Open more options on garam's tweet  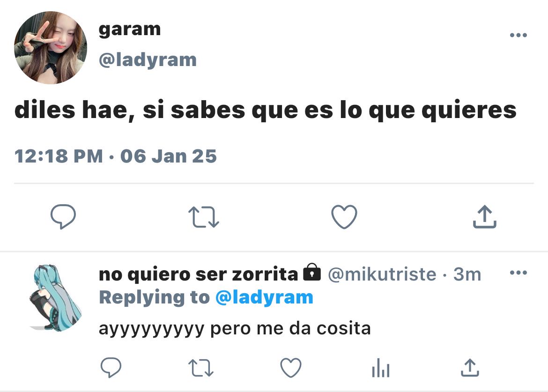pos(518,35)
